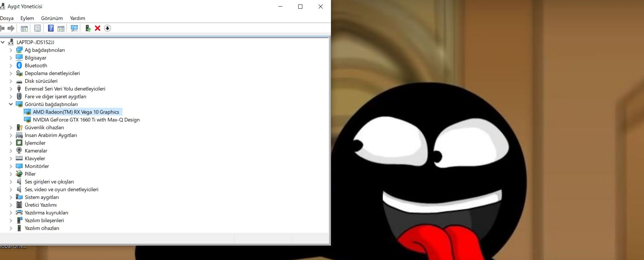Click the speaker icon beside Ses girişleri ve çıkışları
The width and height of the screenshot is (644, 260).
coord(19,181)
